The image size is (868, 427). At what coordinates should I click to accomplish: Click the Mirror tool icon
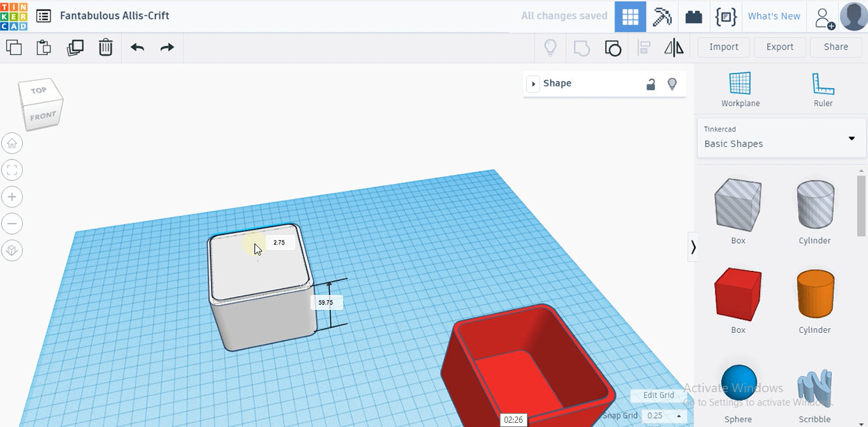point(674,47)
